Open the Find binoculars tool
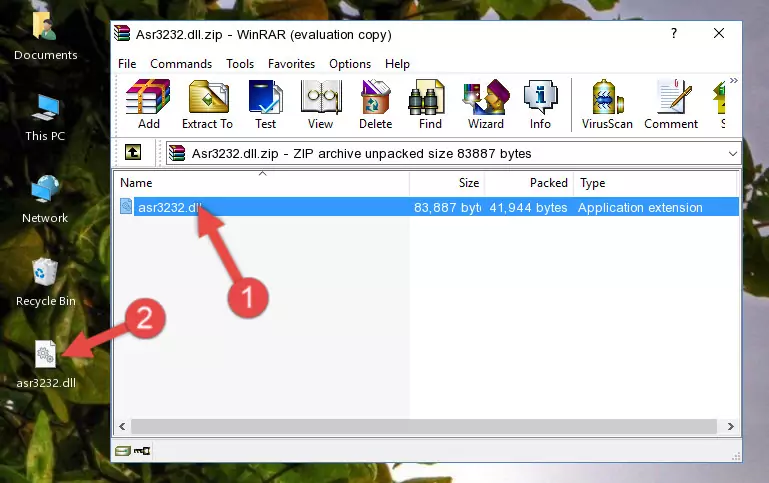Viewport: 769px width, 483px height. (x=430, y=104)
